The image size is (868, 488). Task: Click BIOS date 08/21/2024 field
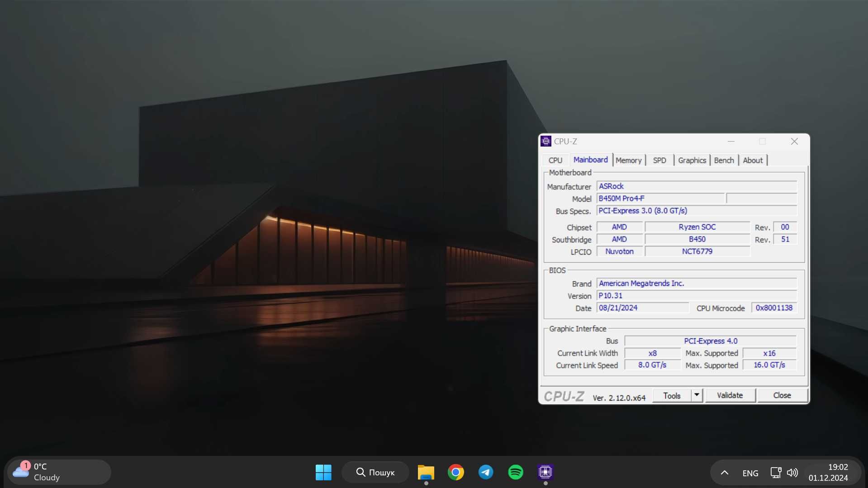[x=643, y=308]
